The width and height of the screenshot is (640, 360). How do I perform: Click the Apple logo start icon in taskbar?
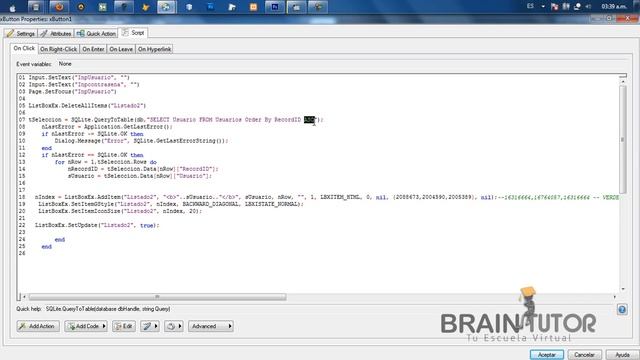(13, 7)
